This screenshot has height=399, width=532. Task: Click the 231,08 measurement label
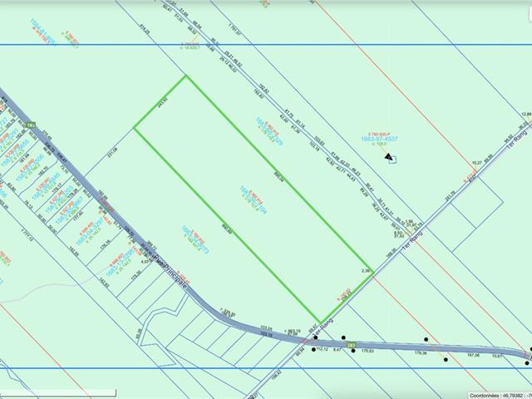click(109, 151)
